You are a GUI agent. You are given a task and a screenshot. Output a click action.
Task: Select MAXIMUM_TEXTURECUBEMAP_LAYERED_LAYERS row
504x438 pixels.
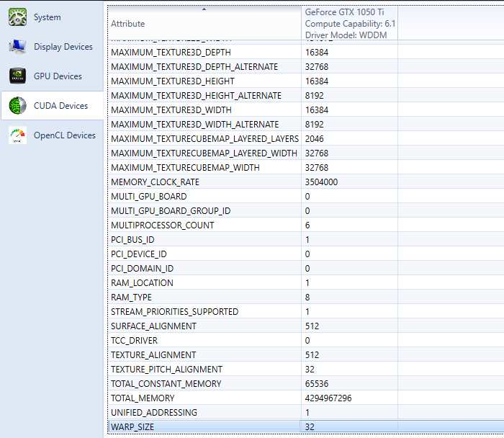coord(306,138)
